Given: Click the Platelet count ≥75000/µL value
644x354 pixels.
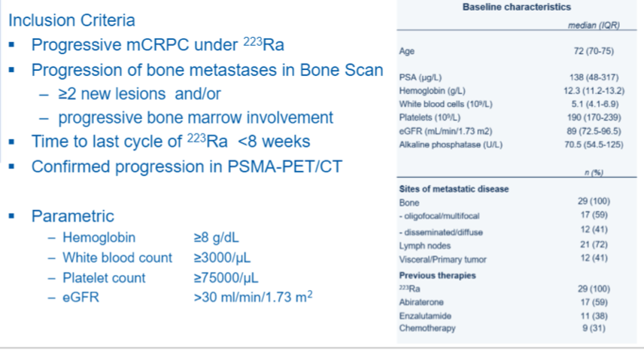Looking at the screenshot, I should 226,278.
